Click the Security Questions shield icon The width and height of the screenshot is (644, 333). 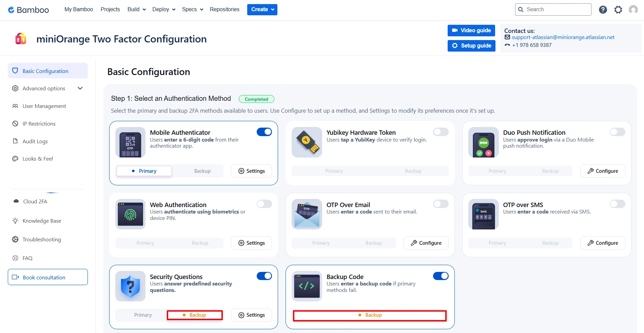pos(130,286)
